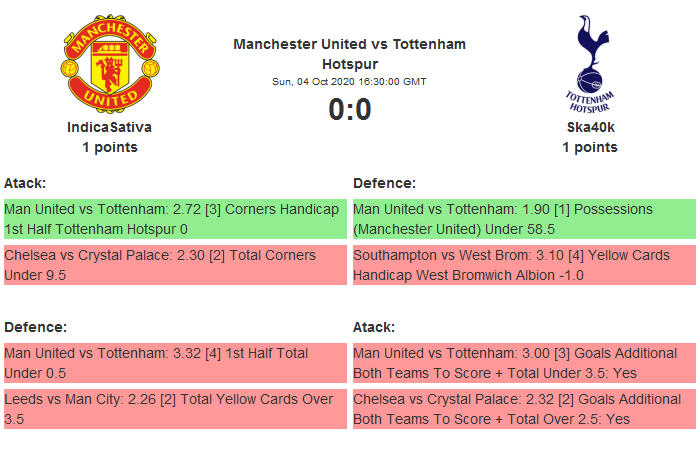The height and width of the screenshot is (460, 700).
Task: Click IndicaSativa's 1 points label
Action: click(x=109, y=147)
